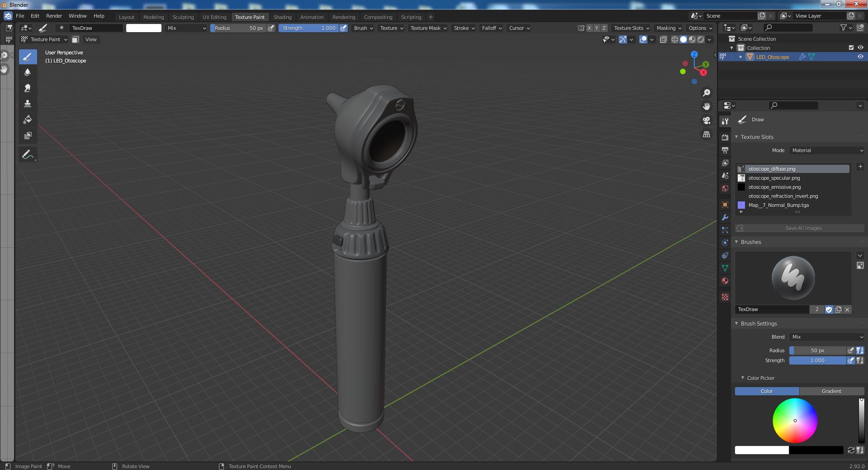The height and width of the screenshot is (470, 868).
Task: Select the Draw brush tool
Action: 28,57
